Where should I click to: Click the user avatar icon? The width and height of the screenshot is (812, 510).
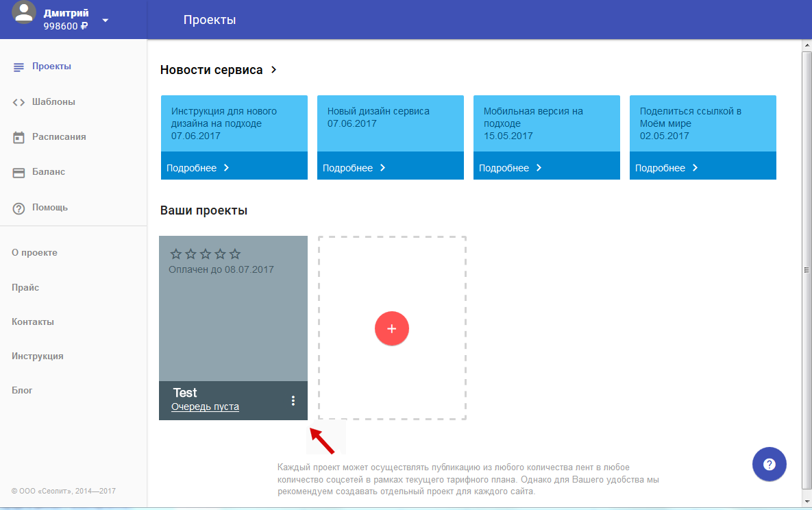tap(25, 14)
